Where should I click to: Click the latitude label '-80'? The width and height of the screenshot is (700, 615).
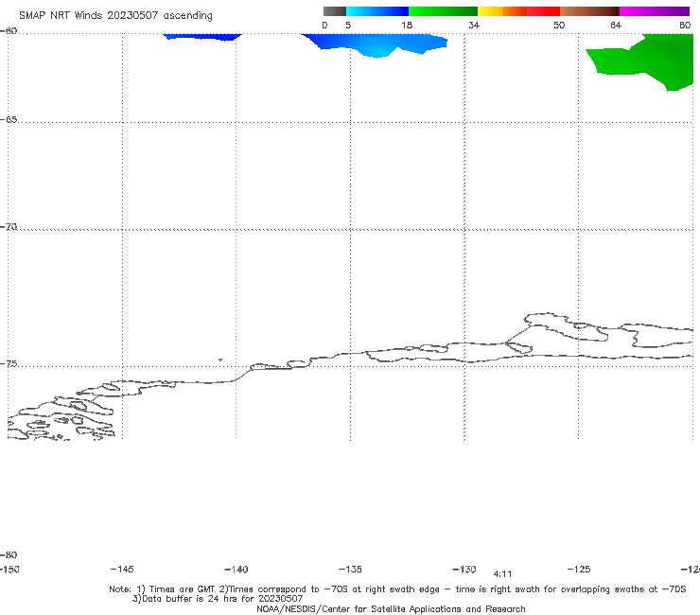(x=9, y=554)
